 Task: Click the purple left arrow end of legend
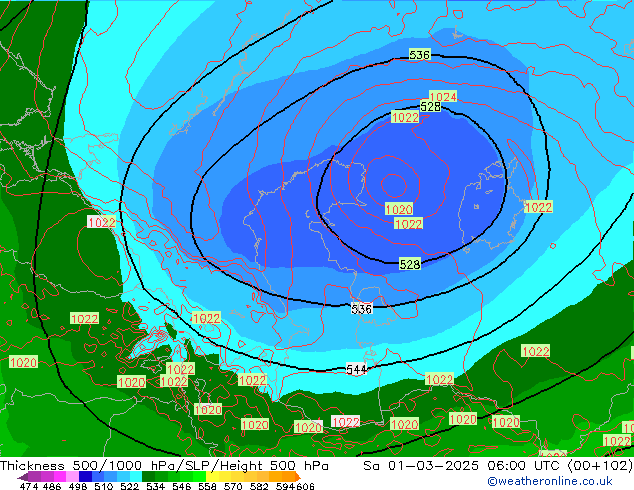tap(23, 477)
